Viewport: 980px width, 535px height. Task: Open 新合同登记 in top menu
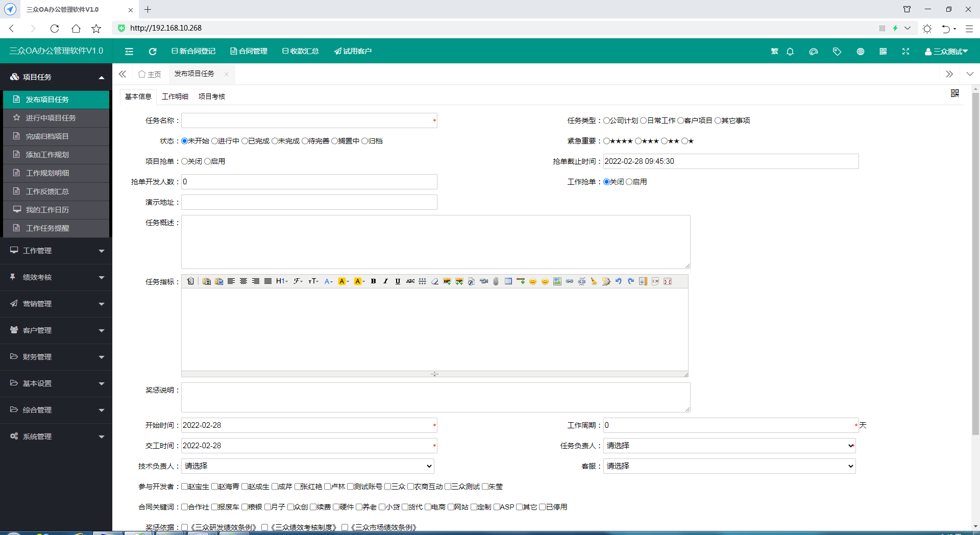pyautogui.click(x=193, y=51)
